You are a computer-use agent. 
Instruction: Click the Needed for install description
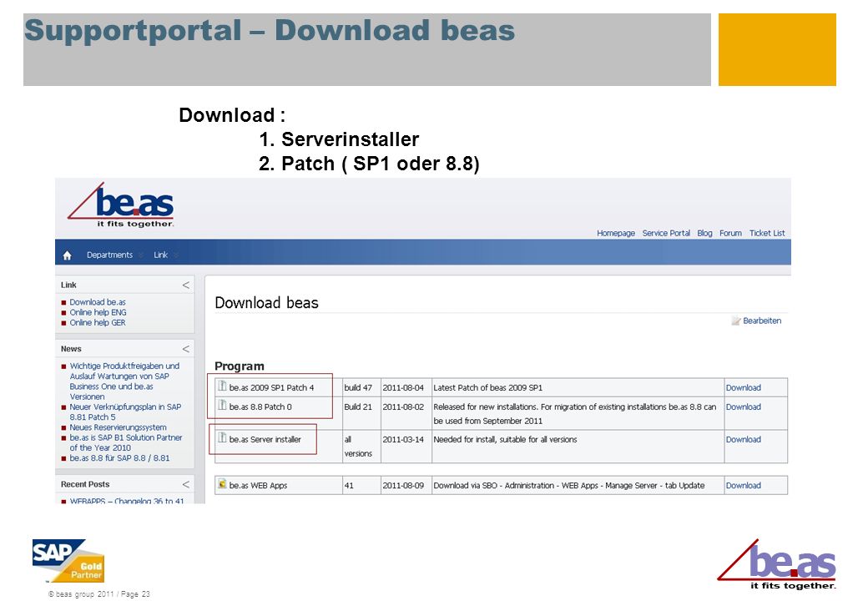505,439
